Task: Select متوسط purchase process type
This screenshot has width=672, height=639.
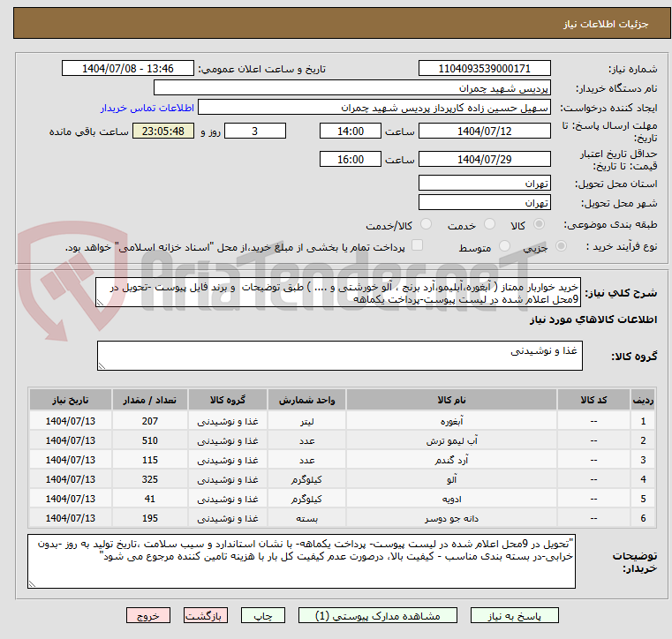Action: pyautogui.click(x=506, y=247)
